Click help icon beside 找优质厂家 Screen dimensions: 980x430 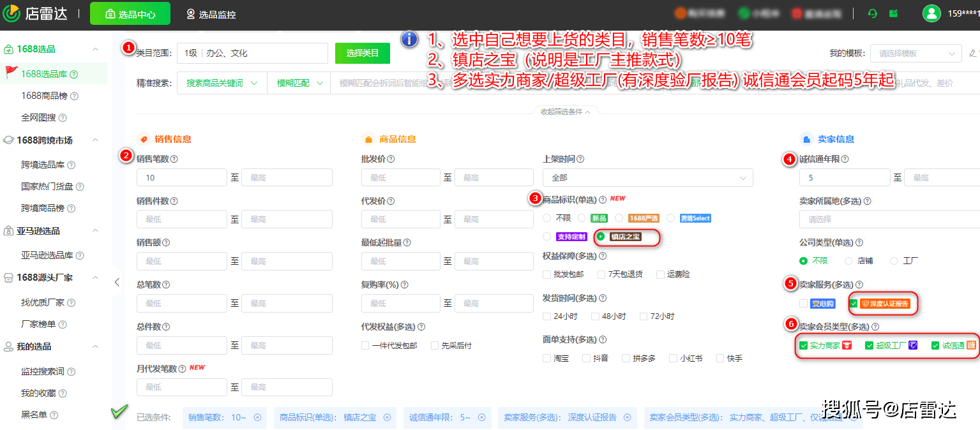(71, 303)
